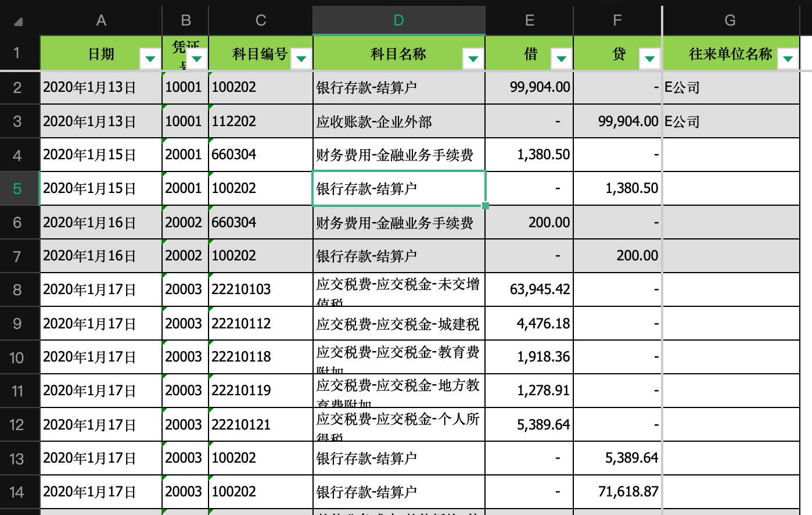Click the 71,618.87 credit cell
Screen dimensions: 812x515
tap(618, 492)
